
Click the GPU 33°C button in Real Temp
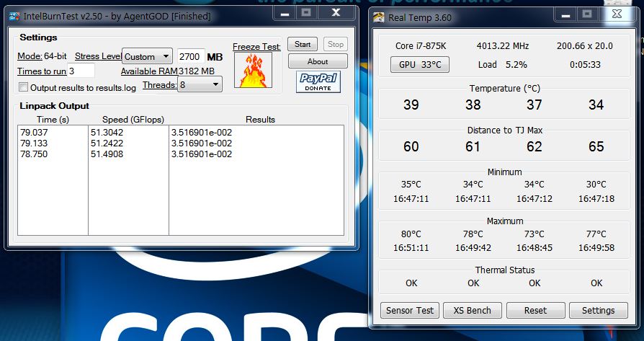(420, 64)
